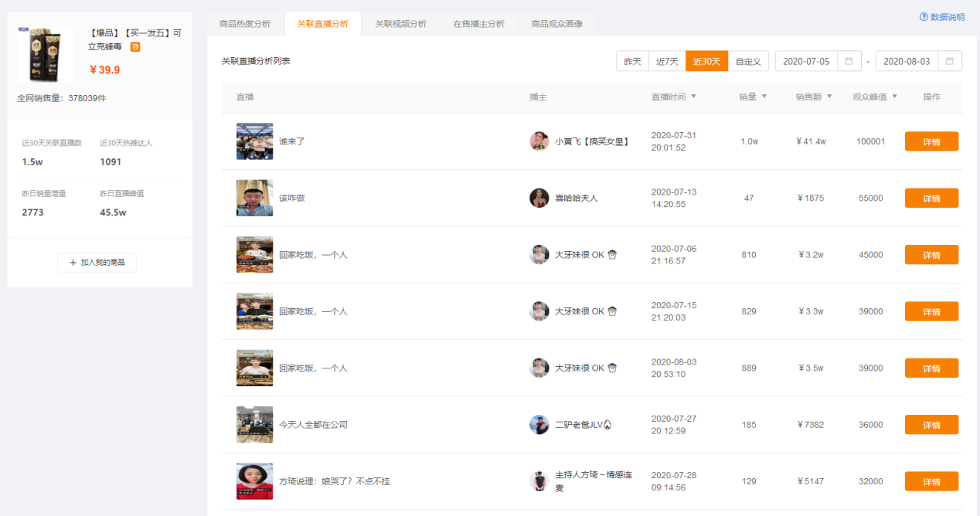Click title 方琦说理：娘哭了？不点不挂
The height and width of the screenshot is (516, 980).
point(335,481)
